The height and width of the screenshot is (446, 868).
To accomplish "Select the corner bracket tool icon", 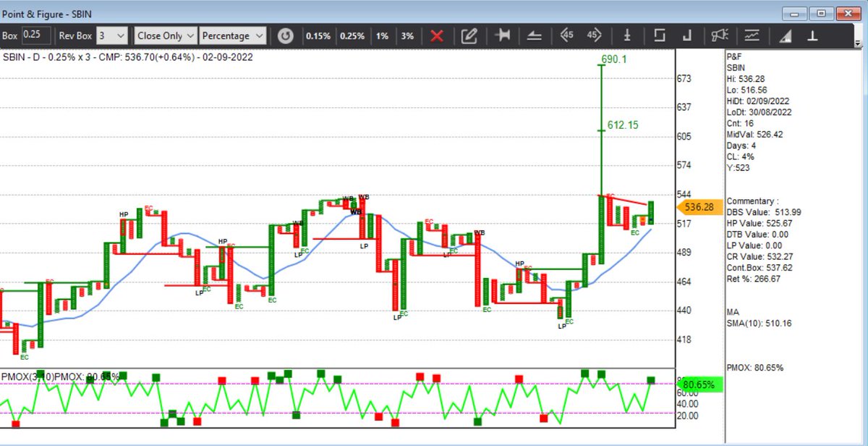I will point(687,35).
